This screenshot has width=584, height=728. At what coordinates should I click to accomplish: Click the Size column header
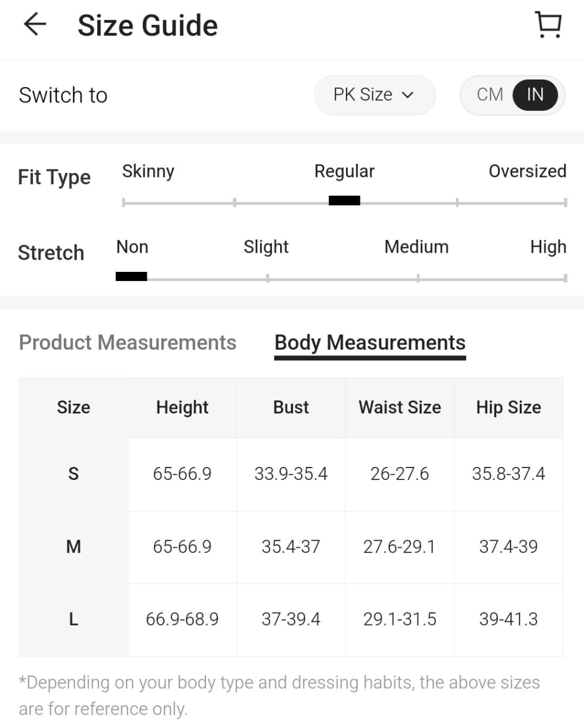(73, 407)
